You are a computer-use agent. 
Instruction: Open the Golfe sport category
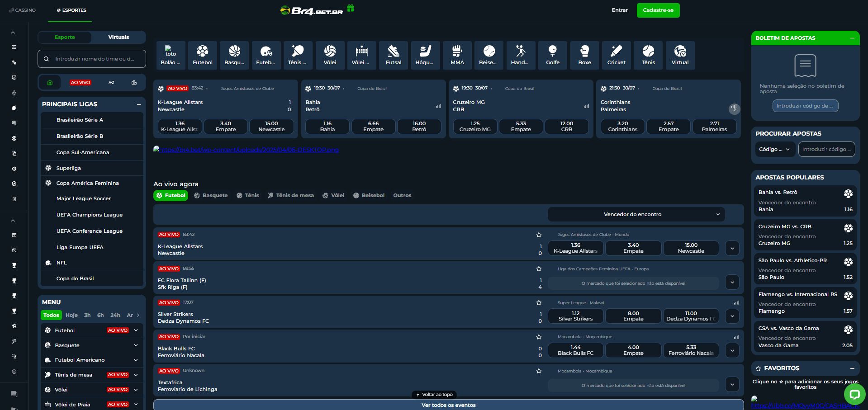coord(553,55)
